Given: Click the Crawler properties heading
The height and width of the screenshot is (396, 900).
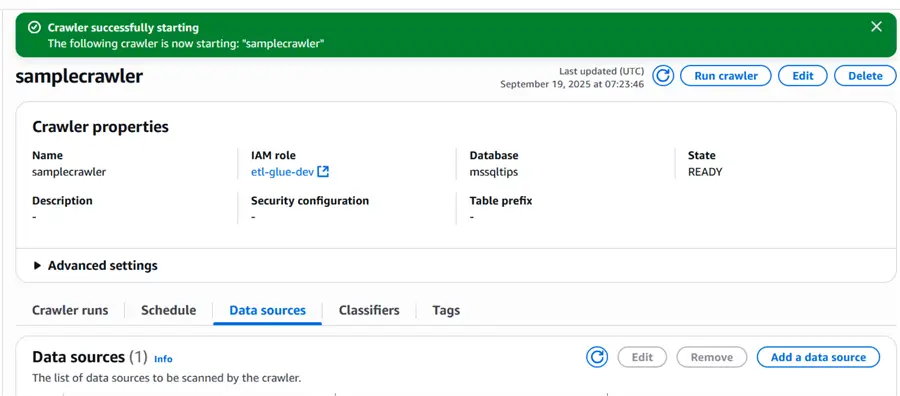Looking at the screenshot, I should [x=100, y=126].
